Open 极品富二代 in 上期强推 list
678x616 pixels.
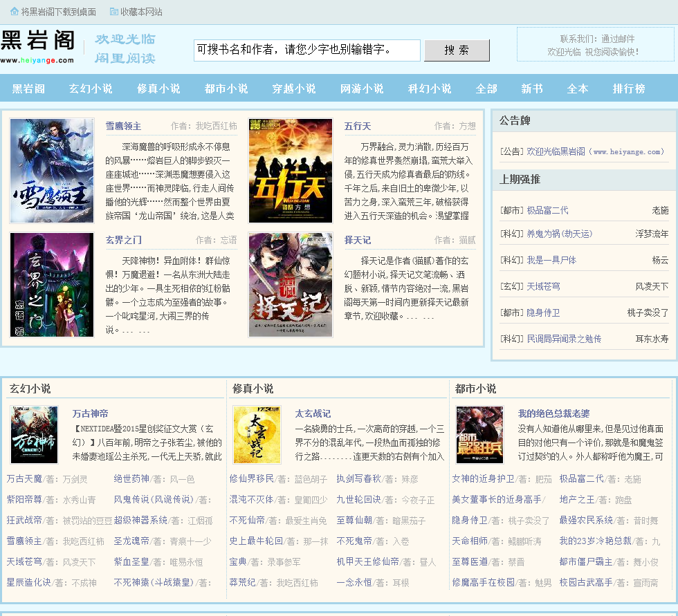point(547,210)
